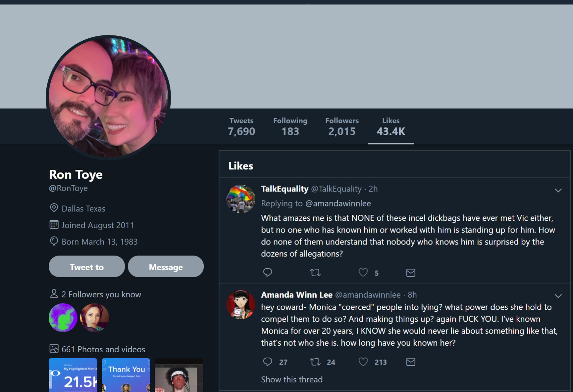The height and width of the screenshot is (392, 573).
Task: View the Followers tab
Action: [342, 127]
